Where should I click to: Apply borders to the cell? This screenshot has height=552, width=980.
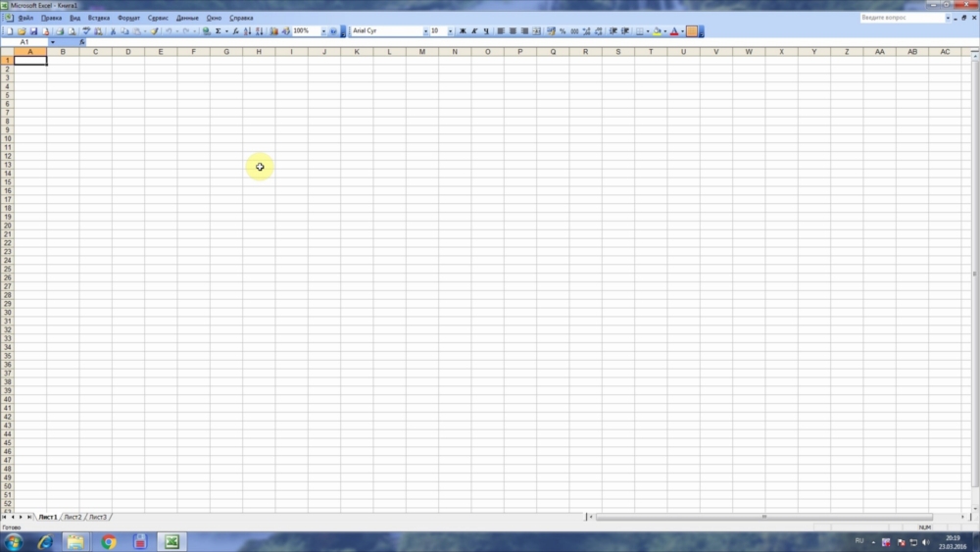click(x=639, y=31)
